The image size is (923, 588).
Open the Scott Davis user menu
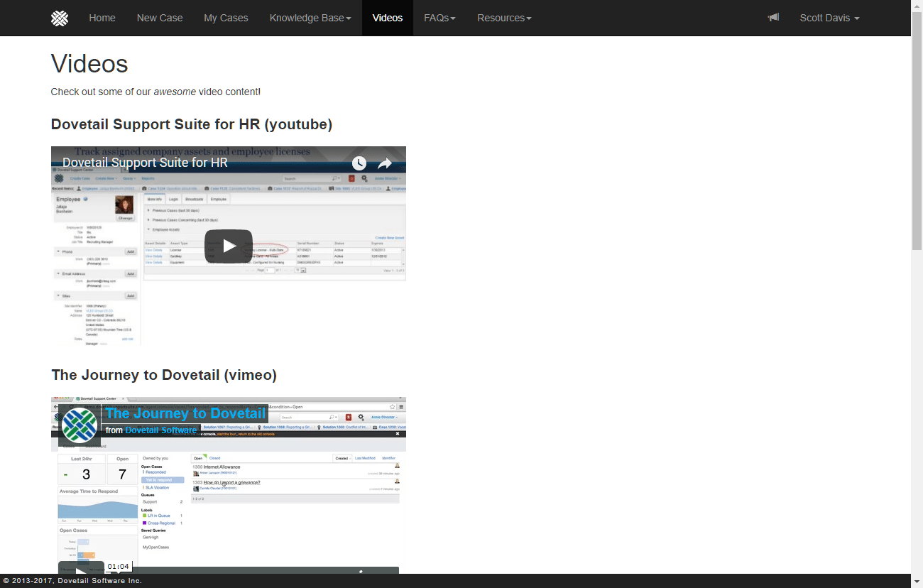click(x=830, y=18)
